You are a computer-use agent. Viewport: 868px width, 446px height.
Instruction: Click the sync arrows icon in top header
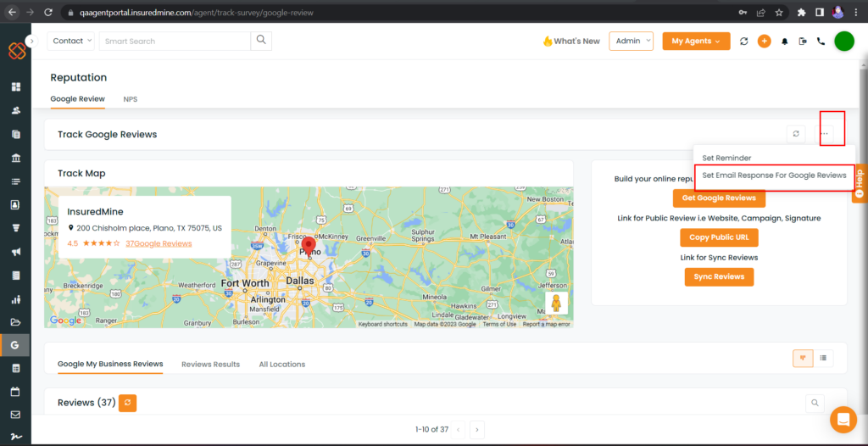(744, 41)
